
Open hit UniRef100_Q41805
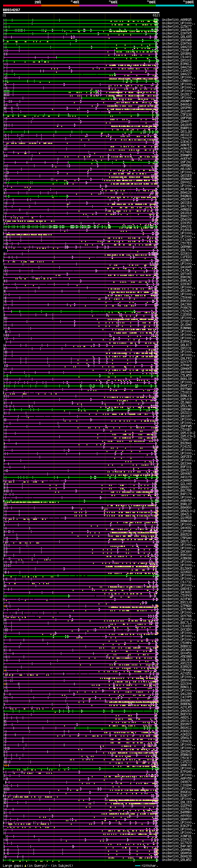[x=177, y=125]
